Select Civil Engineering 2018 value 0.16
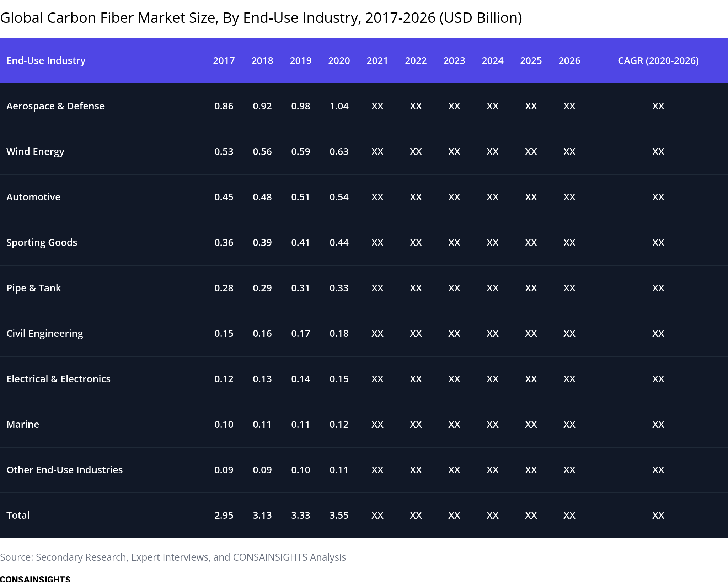 [262, 334]
